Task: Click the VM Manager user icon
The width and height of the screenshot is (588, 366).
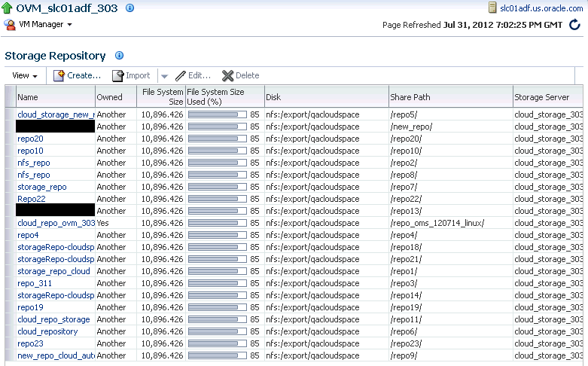Action: pyautogui.click(x=10, y=25)
